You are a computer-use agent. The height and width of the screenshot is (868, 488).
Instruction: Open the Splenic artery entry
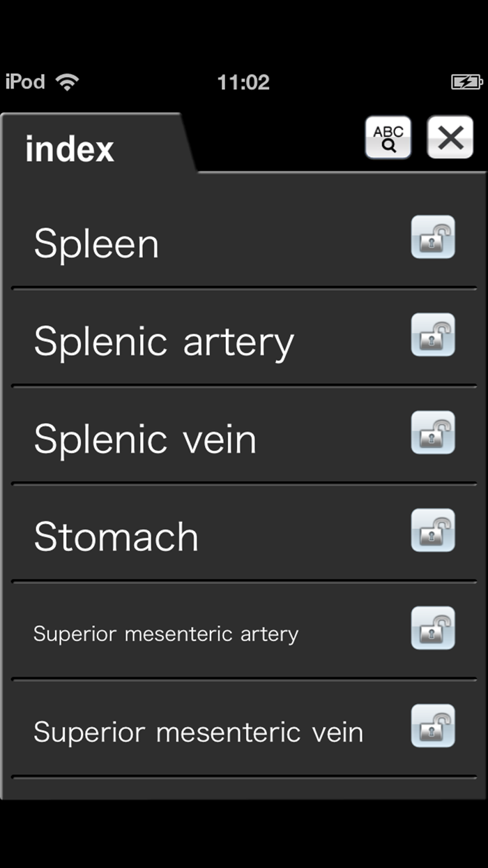pyautogui.click(x=162, y=341)
